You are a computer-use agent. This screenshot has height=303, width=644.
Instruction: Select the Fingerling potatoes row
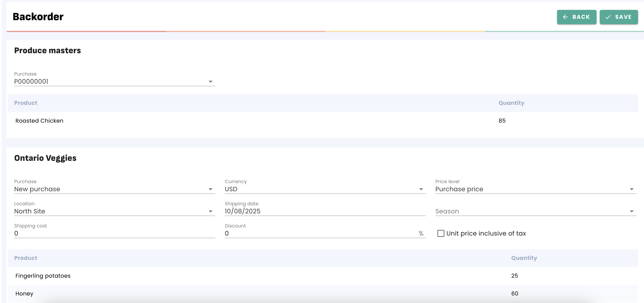point(43,276)
